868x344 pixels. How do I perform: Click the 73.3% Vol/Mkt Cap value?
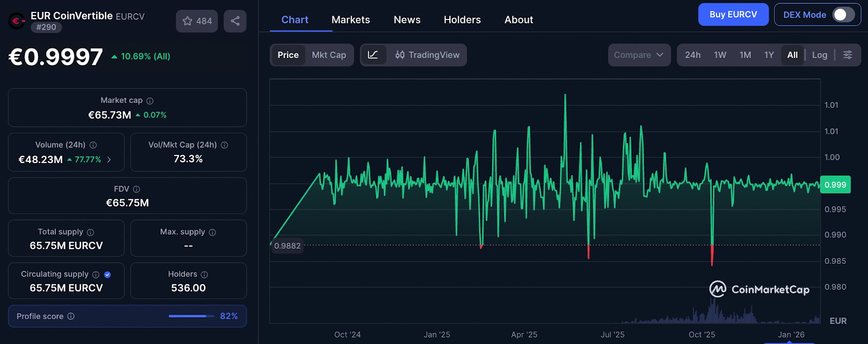click(x=188, y=159)
